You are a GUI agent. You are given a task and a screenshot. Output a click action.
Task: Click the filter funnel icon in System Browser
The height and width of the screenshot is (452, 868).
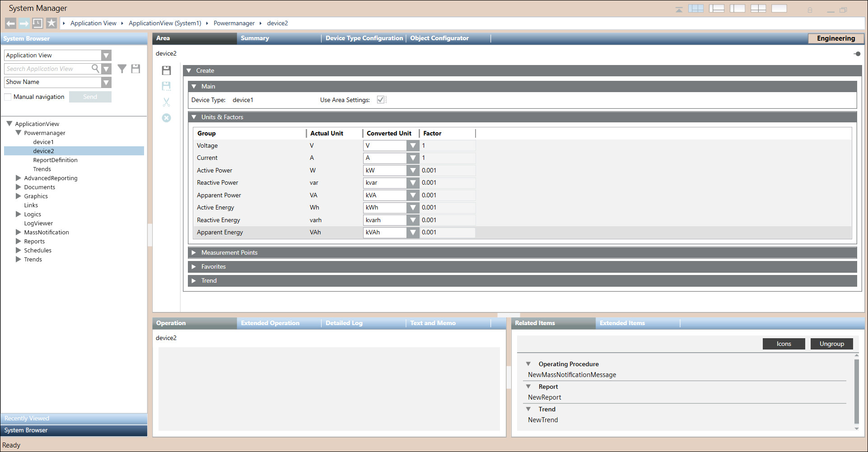pyautogui.click(x=122, y=69)
